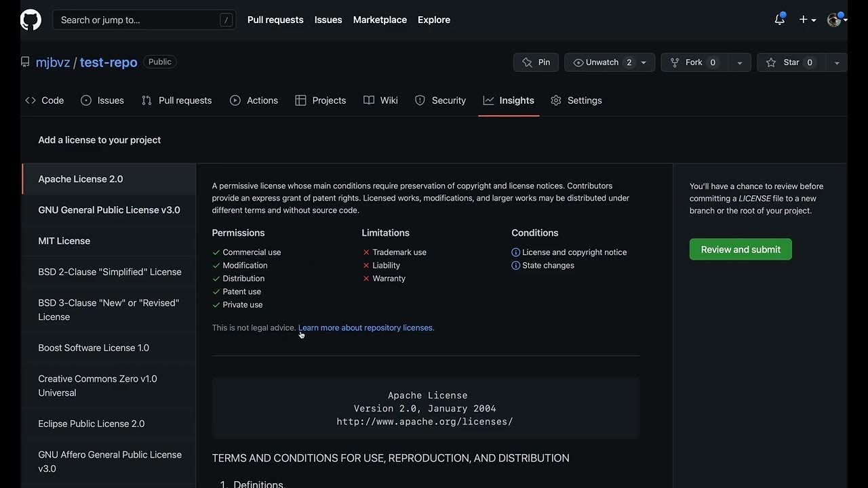
Task: Click the Actions tab play icon
Action: [235, 100]
